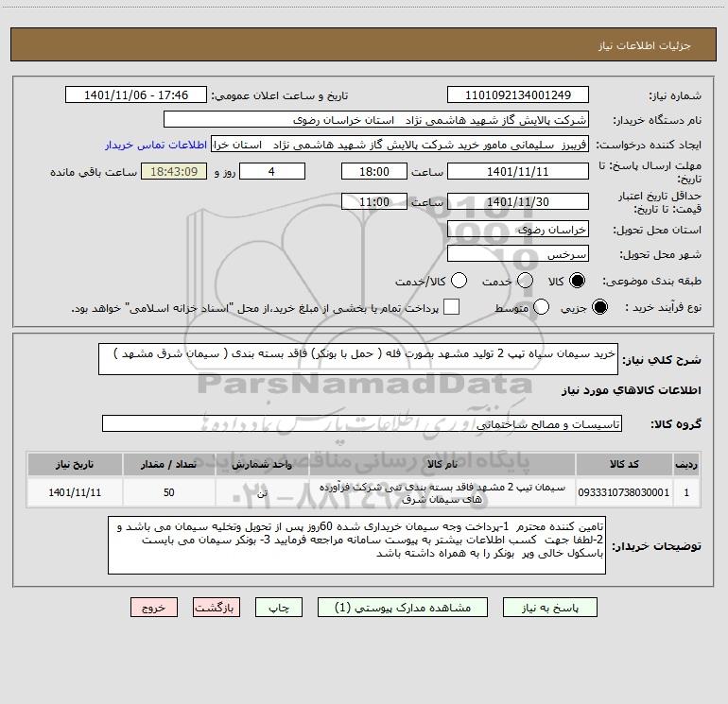728x704 pixels.
Task: Click the شماره نیاز field 1101092134001249
Action: point(518,94)
